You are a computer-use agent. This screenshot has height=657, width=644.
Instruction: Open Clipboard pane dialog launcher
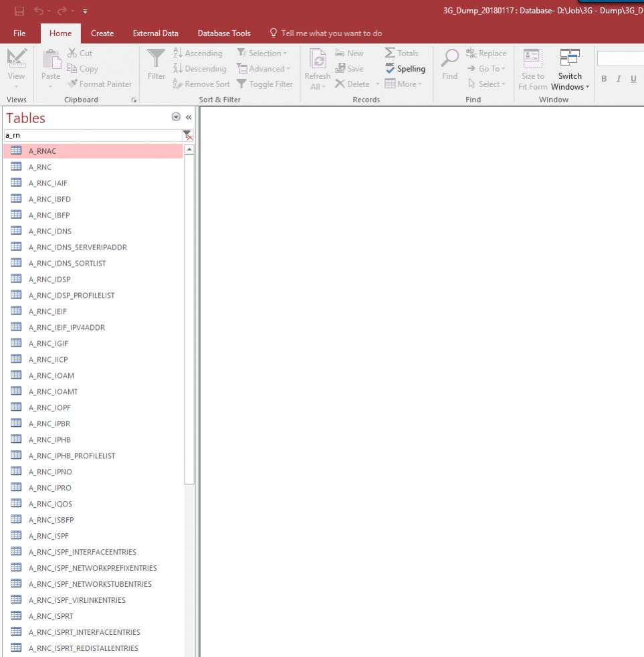tap(134, 100)
